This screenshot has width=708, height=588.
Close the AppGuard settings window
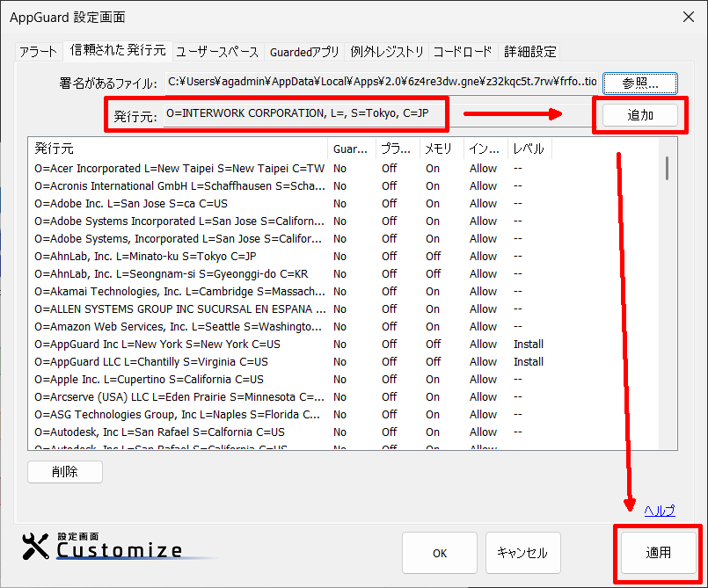[x=688, y=17]
